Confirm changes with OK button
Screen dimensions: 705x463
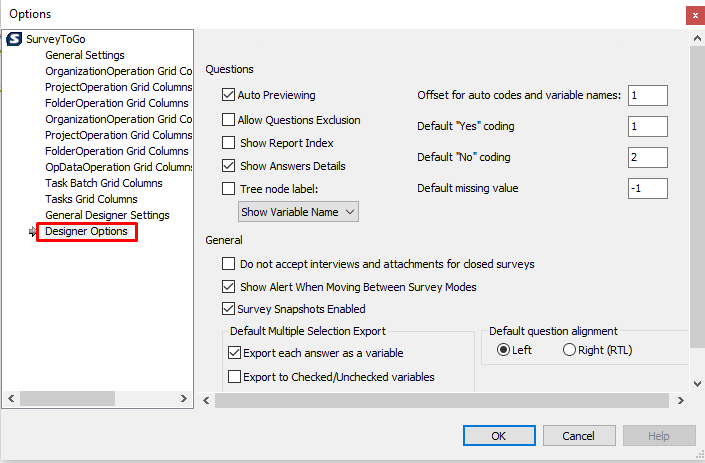coord(499,436)
